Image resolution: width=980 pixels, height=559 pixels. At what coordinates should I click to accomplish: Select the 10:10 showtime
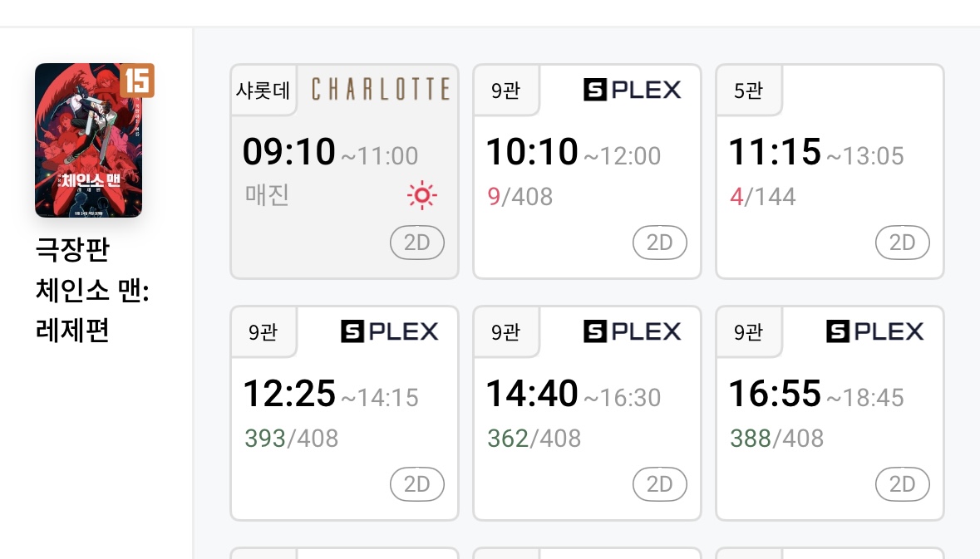(532, 153)
